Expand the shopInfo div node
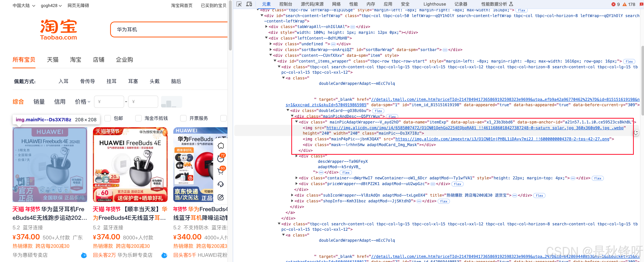The height and width of the screenshot is (262, 644). point(292,201)
